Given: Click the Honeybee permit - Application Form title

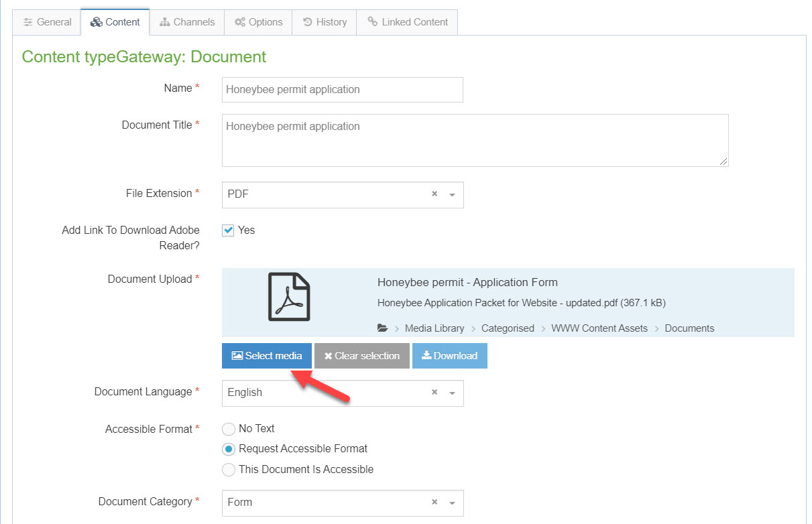Looking at the screenshot, I should tap(467, 282).
